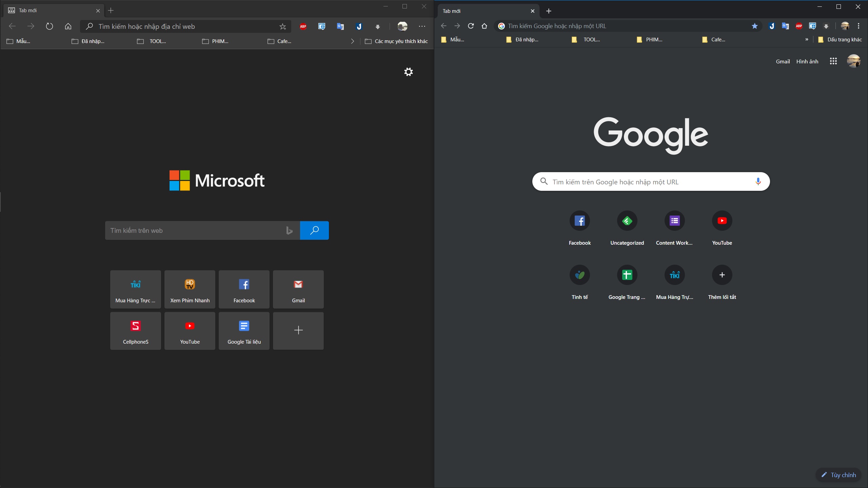The height and width of the screenshot is (488, 868).
Task: Open the Facebook shortcut in Chrome
Action: pos(579,228)
